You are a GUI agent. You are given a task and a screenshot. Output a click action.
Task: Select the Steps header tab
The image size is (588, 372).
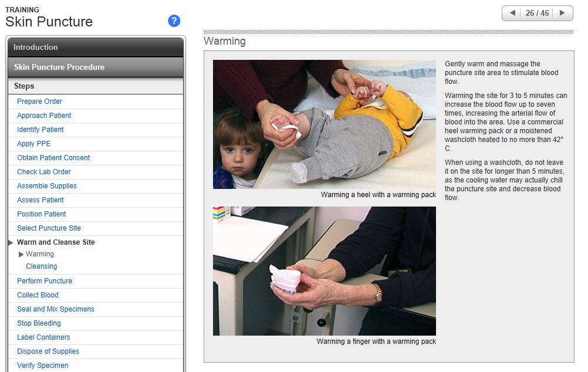tap(24, 86)
